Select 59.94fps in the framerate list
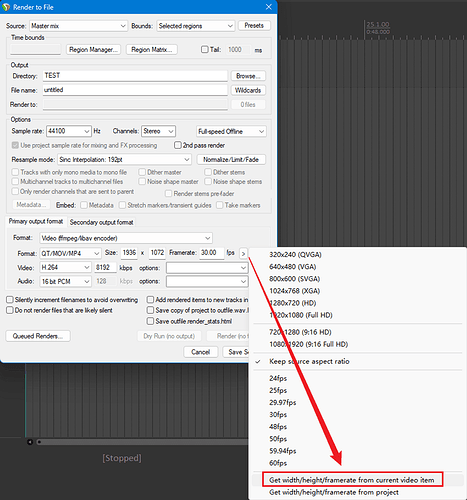467x500 pixels. 283,451
